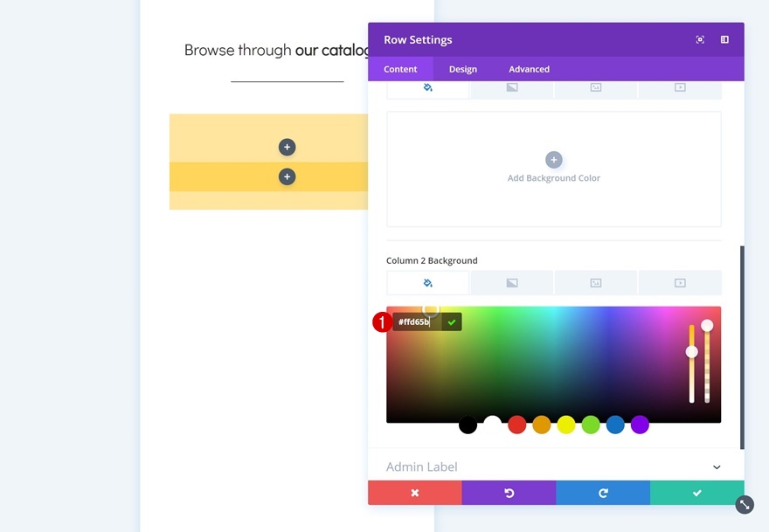Screen dimensions: 769x532
Task: Redo with the blue redo button
Action: click(603, 493)
